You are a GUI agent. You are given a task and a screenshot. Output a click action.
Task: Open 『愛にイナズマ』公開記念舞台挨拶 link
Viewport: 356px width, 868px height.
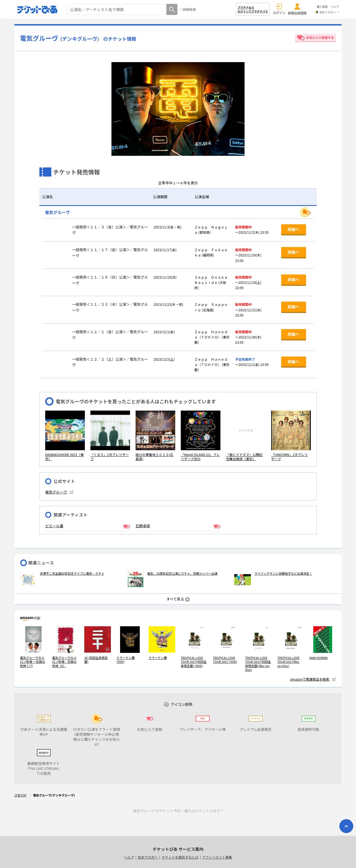[244, 457]
